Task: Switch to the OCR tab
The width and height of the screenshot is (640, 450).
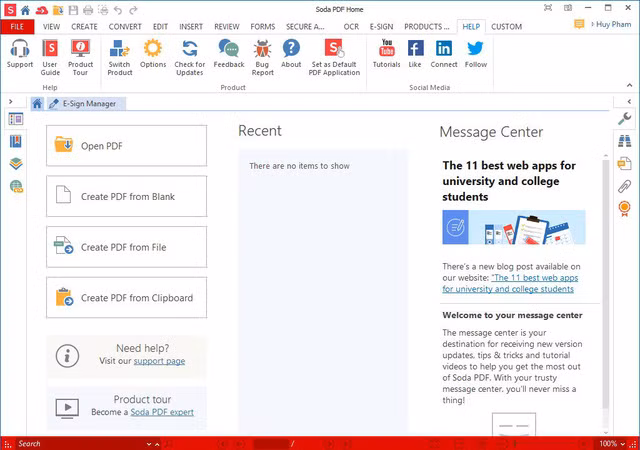Action: (x=351, y=27)
